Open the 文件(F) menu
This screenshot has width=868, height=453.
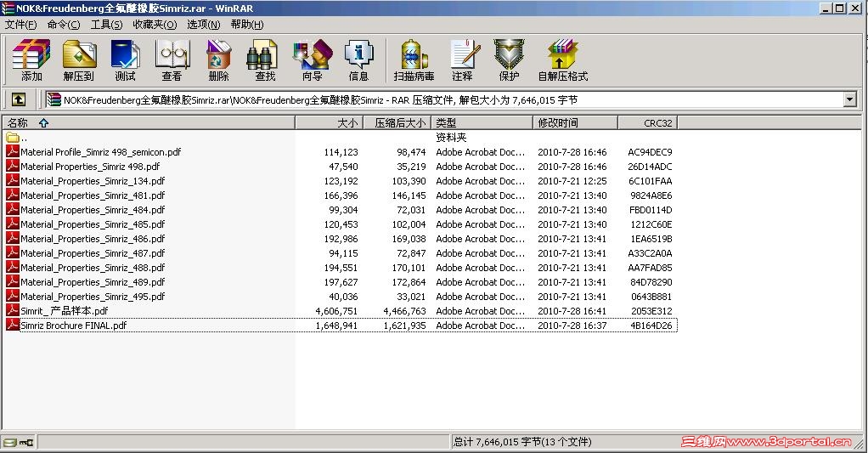click(x=20, y=25)
